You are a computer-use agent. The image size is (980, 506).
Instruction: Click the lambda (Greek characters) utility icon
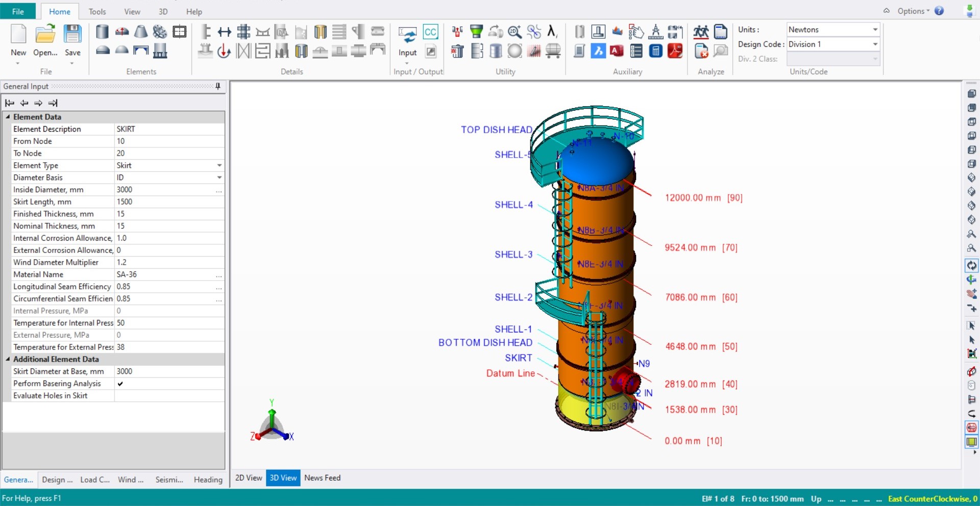pyautogui.click(x=552, y=32)
